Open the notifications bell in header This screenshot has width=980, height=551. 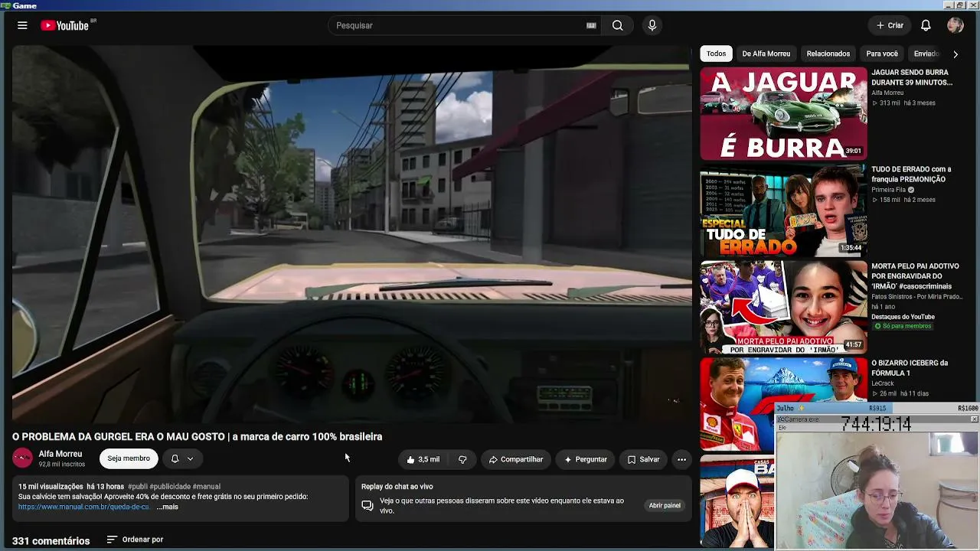tap(926, 25)
